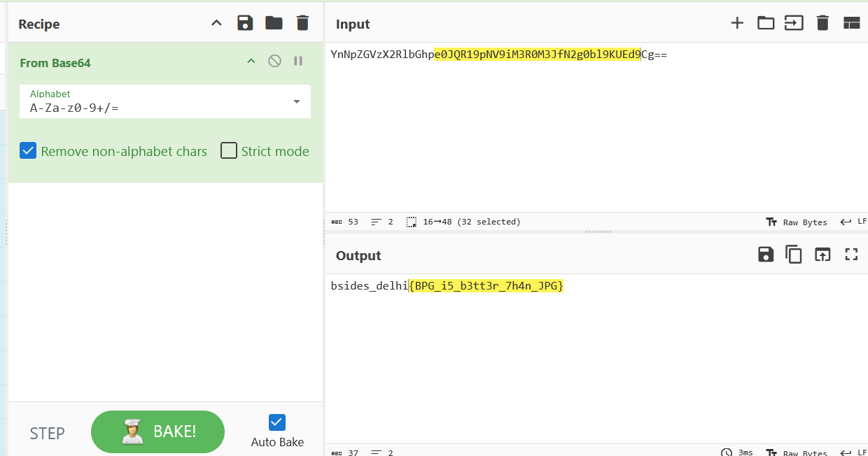Image resolution: width=868 pixels, height=456 pixels.
Task: Change input end-of-line sequence LF
Action: (x=854, y=222)
